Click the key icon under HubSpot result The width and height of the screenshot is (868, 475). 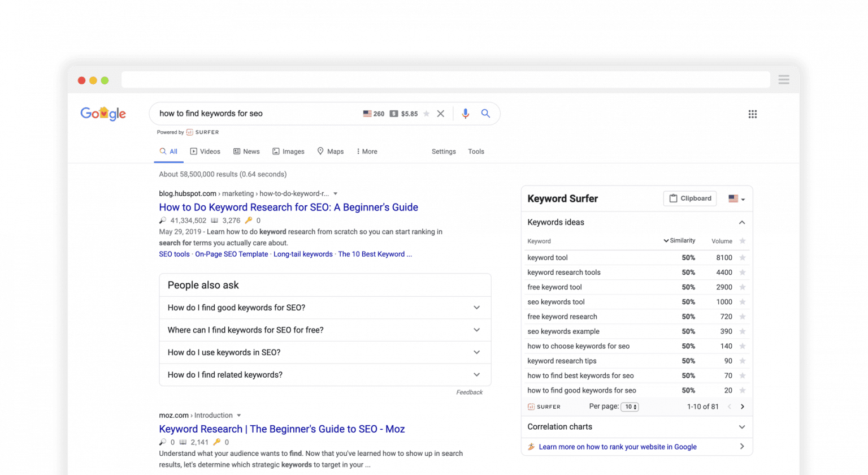249,221
